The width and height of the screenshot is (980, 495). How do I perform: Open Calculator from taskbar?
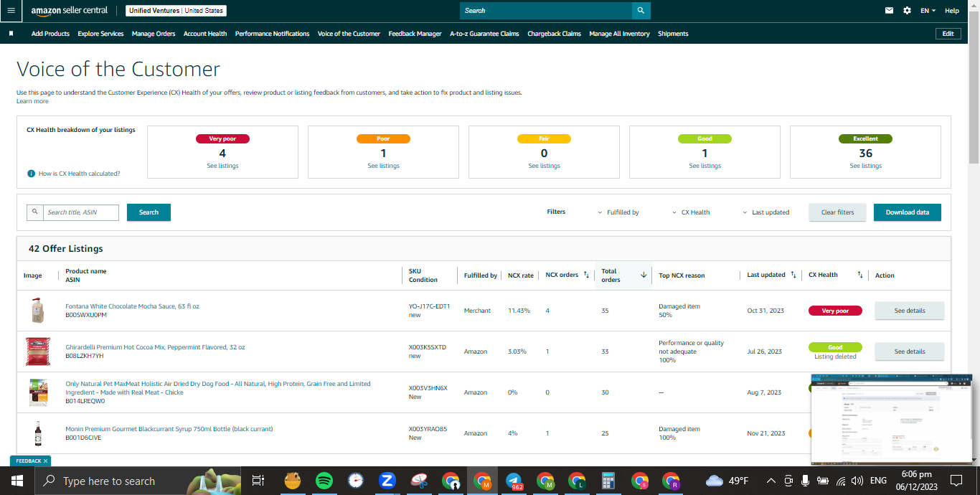coord(608,481)
